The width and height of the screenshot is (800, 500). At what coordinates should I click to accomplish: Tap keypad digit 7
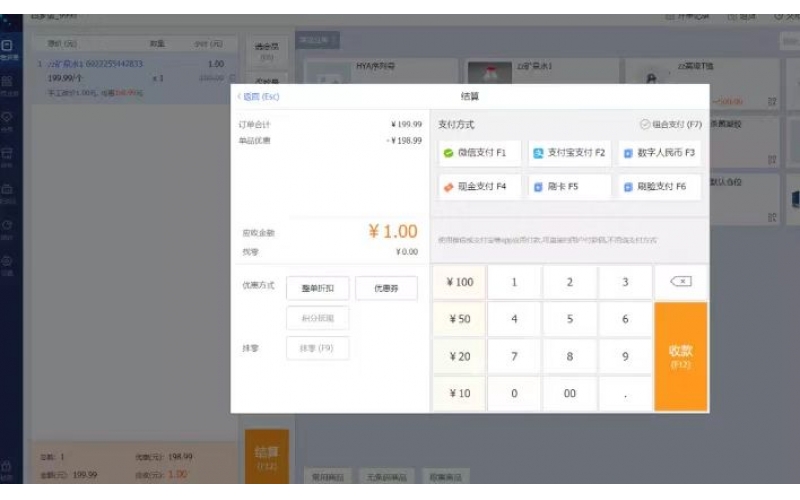pos(514,357)
